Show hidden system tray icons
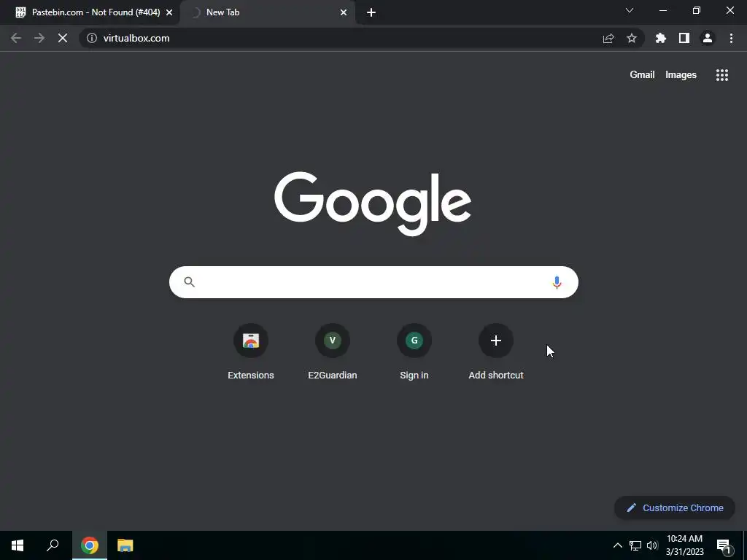This screenshot has width=747, height=560. (x=617, y=545)
